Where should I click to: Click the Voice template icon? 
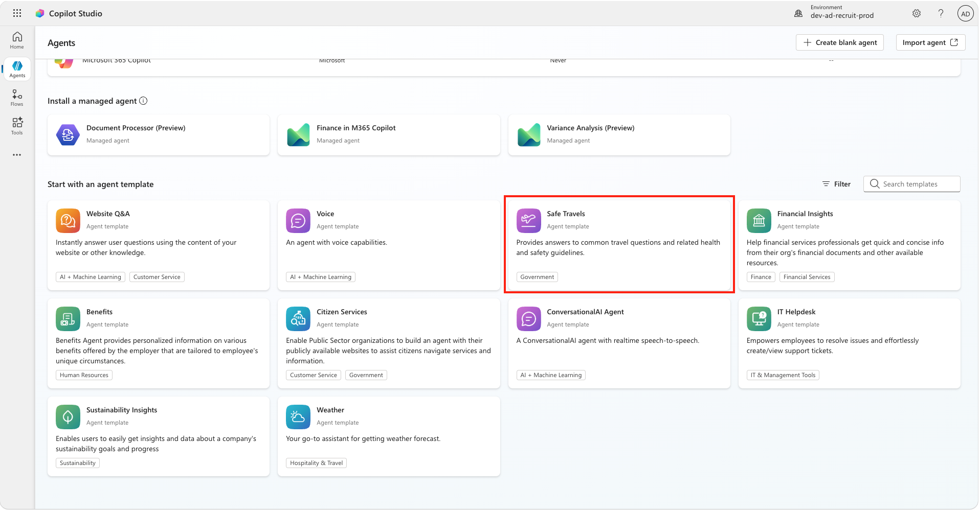[x=298, y=221]
